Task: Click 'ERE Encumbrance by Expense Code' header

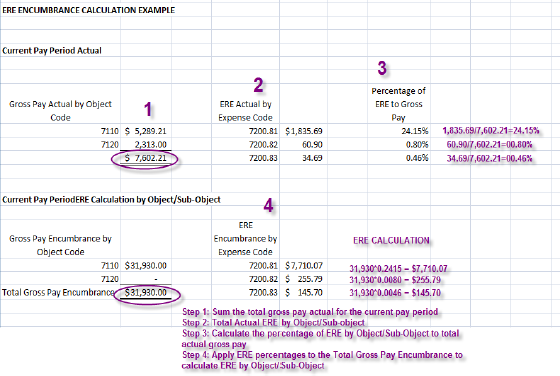Action: [245, 239]
